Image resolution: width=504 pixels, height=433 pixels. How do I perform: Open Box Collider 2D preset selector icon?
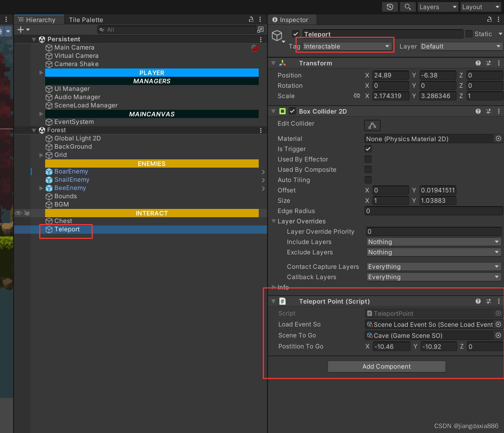coord(488,111)
